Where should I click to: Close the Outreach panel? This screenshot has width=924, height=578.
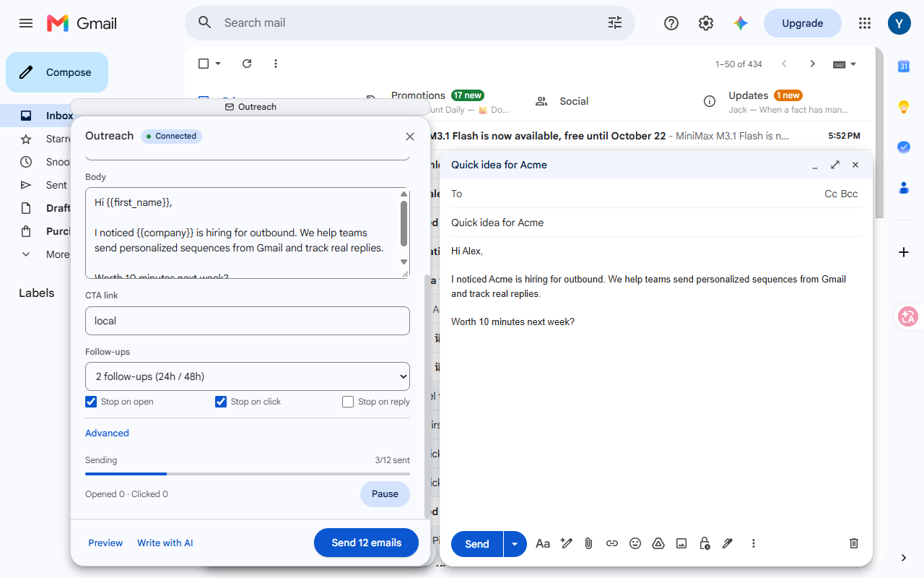pyautogui.click(x=410, y=137)
